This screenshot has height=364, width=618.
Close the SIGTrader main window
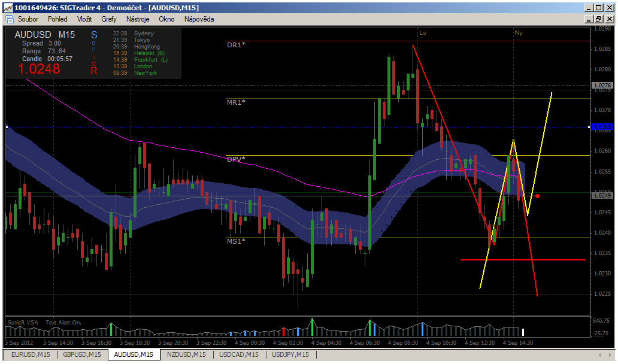[x=610, y=8]
